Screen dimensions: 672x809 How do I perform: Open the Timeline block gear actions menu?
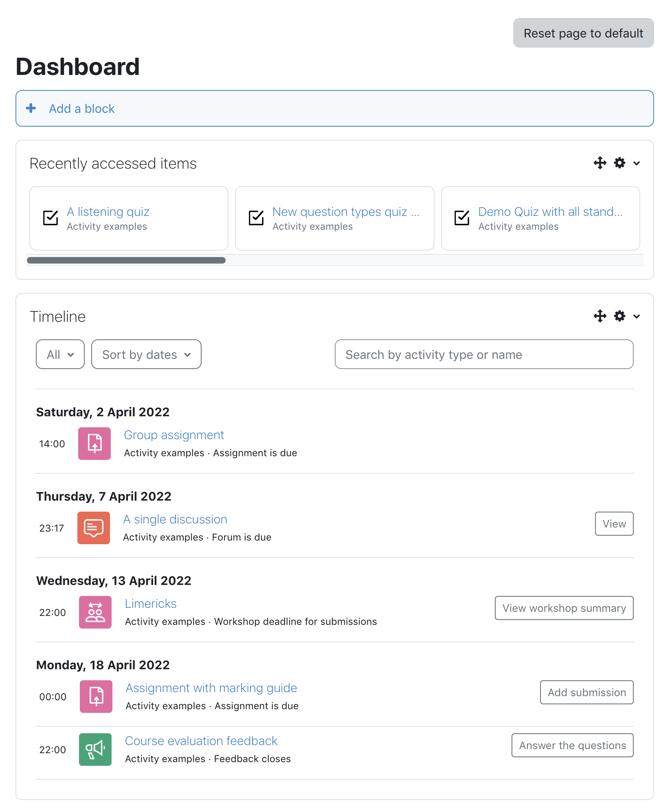click(619, 316)
